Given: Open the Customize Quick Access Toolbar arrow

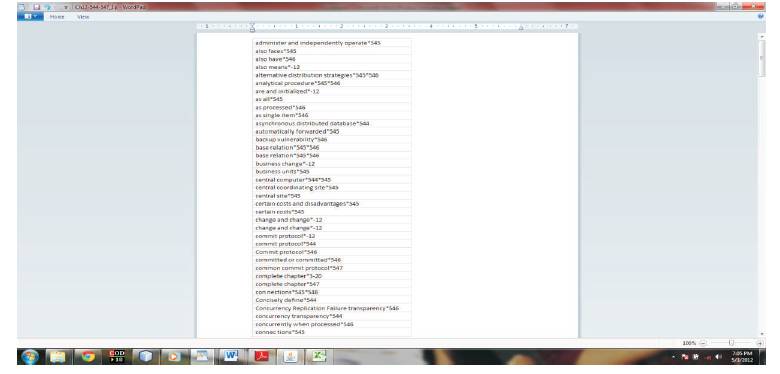Looking at the screenshot, I should 67,7.
